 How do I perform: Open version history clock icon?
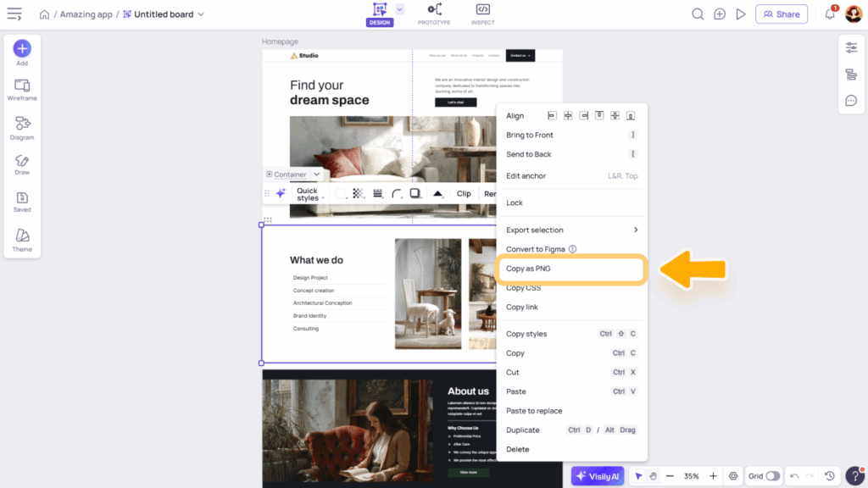830,476
